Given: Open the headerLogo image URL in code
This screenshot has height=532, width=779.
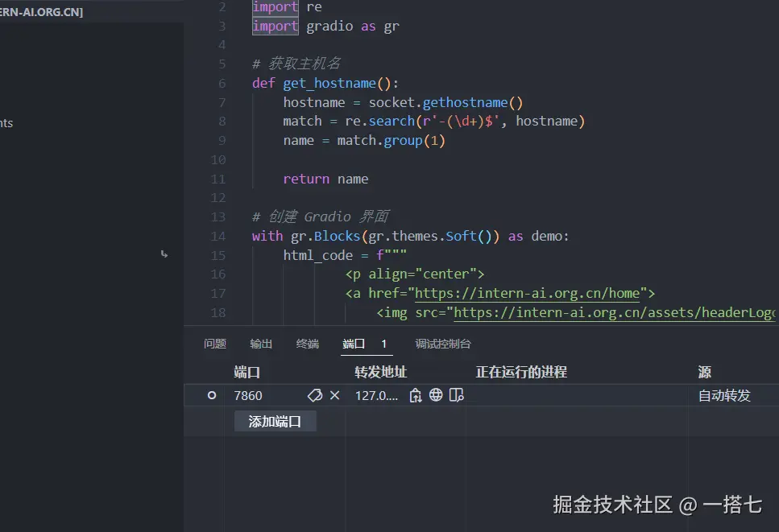Looking at the screenshot, I should pos(615,312).
